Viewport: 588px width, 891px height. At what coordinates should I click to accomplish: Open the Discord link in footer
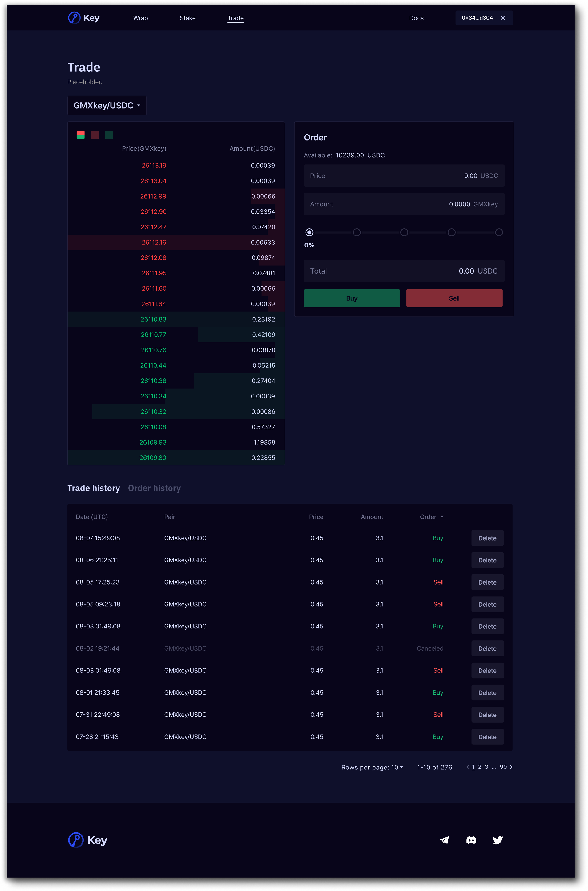(x=471, y=840)
